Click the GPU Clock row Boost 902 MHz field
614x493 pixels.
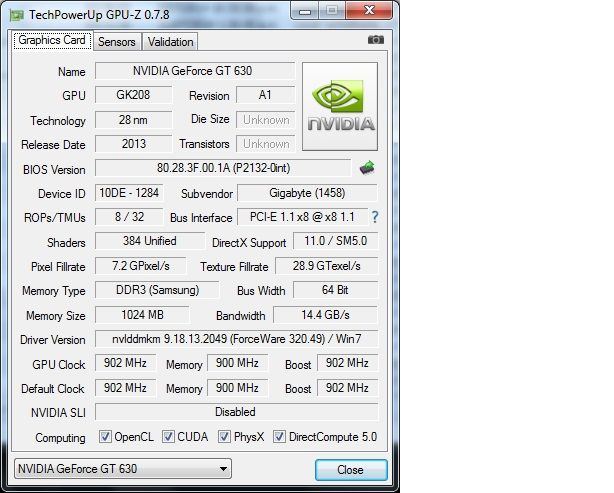347,363
